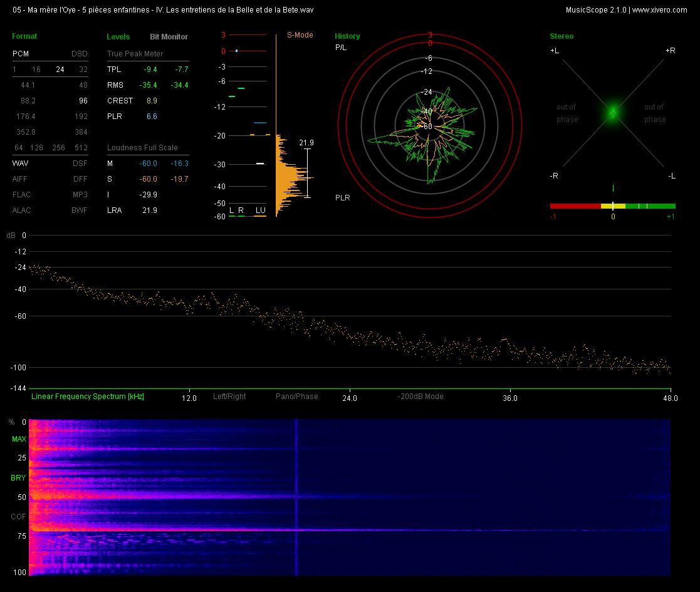Select the Levels tab

(118, 37)
